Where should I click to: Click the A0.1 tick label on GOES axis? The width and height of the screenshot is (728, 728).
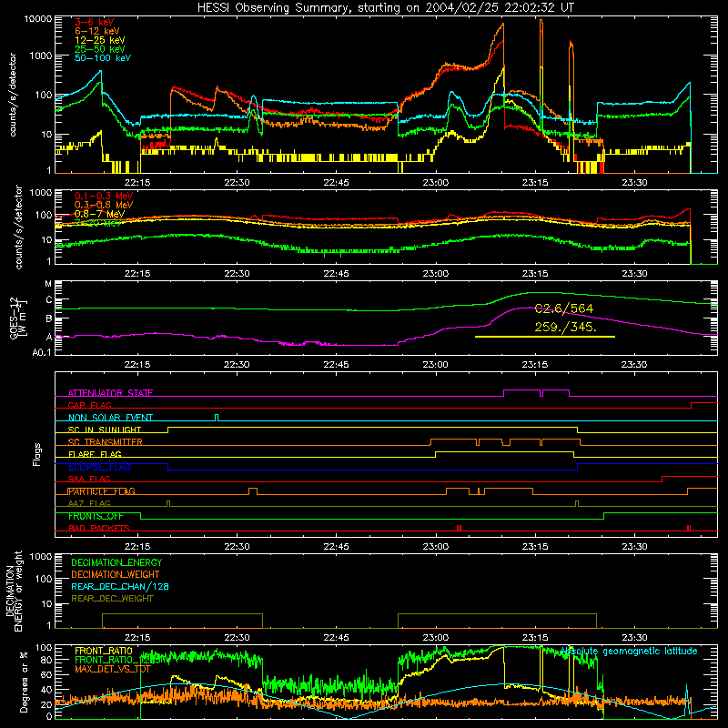pos(41,352)
